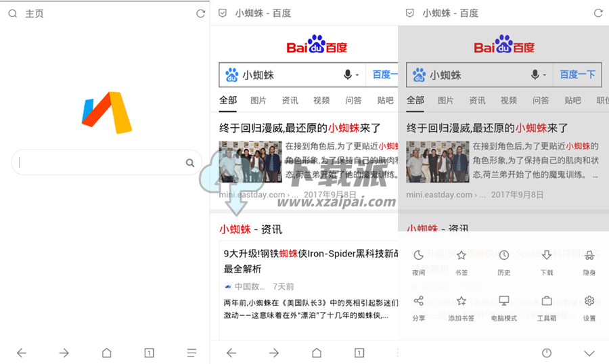
Task: Go forward using left screen's forward arrow
Action: [x=64, y=352]
